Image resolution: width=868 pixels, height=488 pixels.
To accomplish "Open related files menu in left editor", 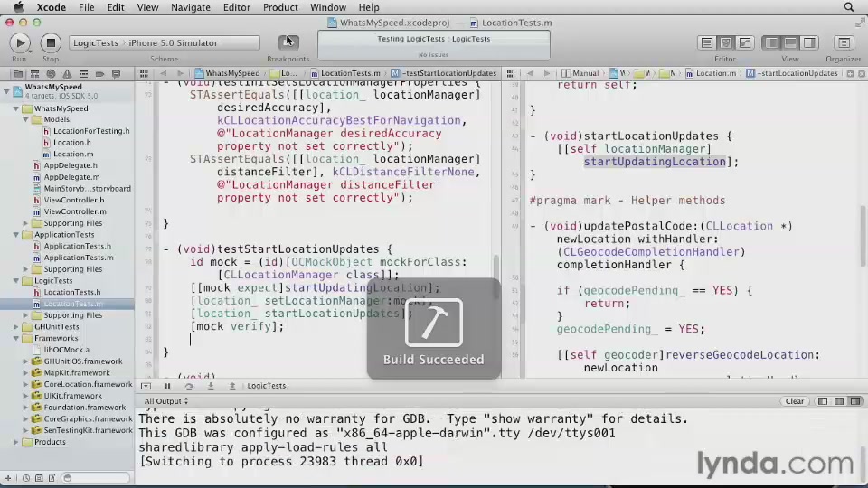I will [x=144, y=73].
